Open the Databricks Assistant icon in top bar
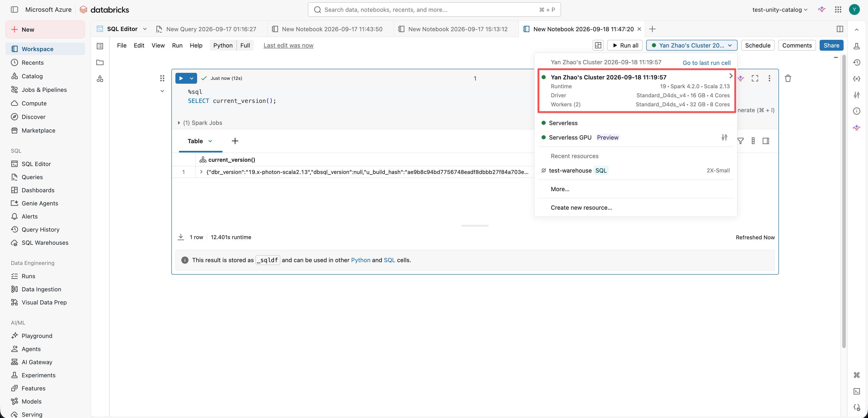Viewport: 868px width, 418px height. (x=821, y=9)
